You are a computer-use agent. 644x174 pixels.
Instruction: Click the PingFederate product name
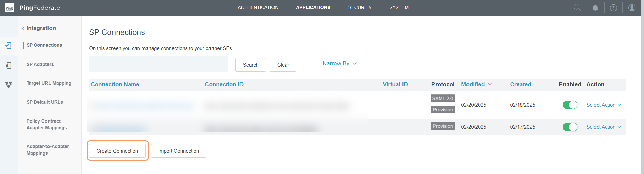tap(40, 8)
